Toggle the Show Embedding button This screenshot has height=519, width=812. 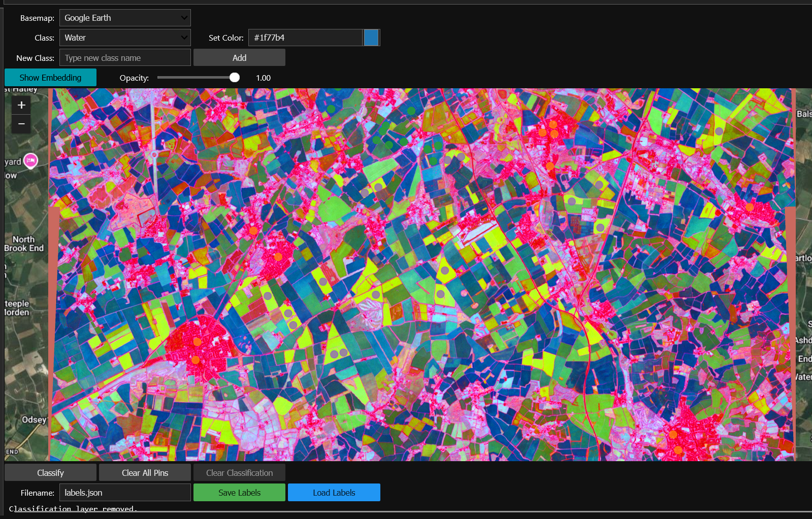pyautogui.click(x=50, y=78)
